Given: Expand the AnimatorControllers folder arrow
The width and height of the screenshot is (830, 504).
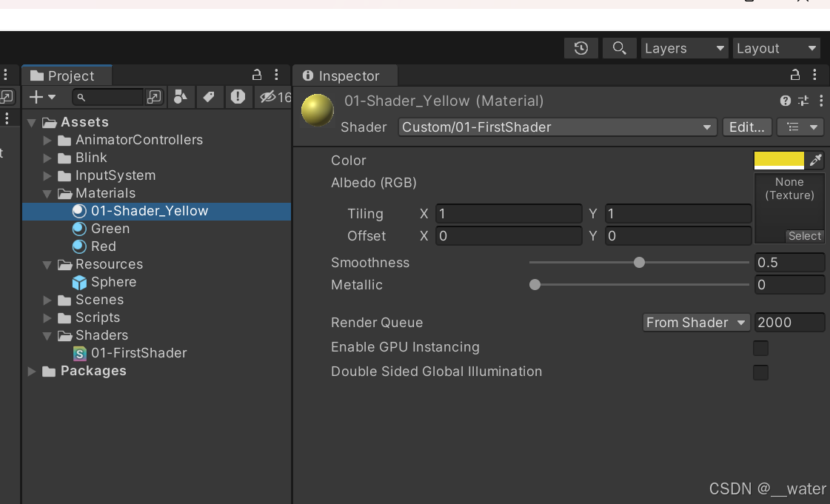Looking at the screenshot, I should (47, 140).
